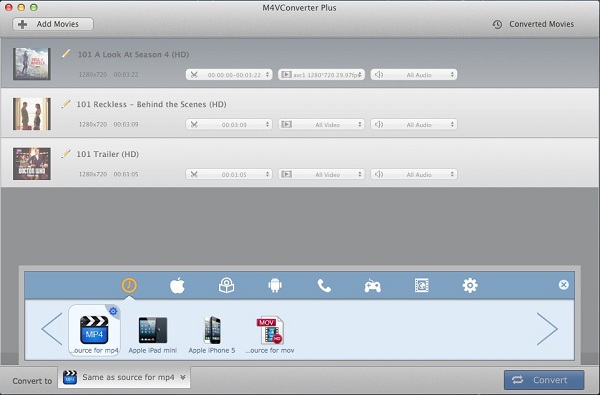This screenshot has width=600, height=395.
Task: Select the '101 Trailer' Doctor Who thumbnail
Action: (32, 163)
